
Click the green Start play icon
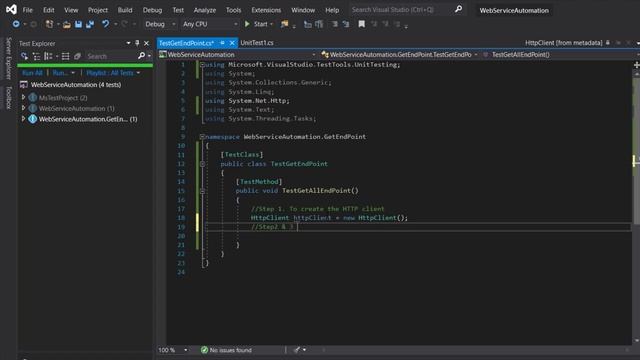pos(247,24)
